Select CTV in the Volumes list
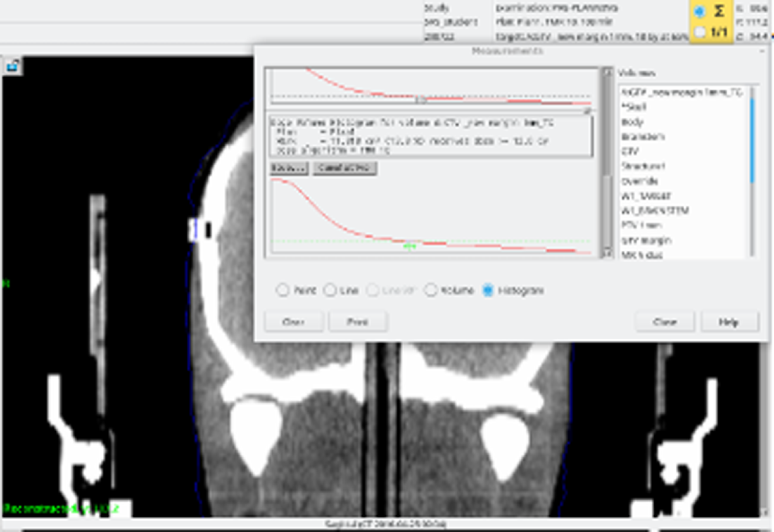Image resolution: width=774 pixels, height=532 pixels. click(x=630, y=151)
